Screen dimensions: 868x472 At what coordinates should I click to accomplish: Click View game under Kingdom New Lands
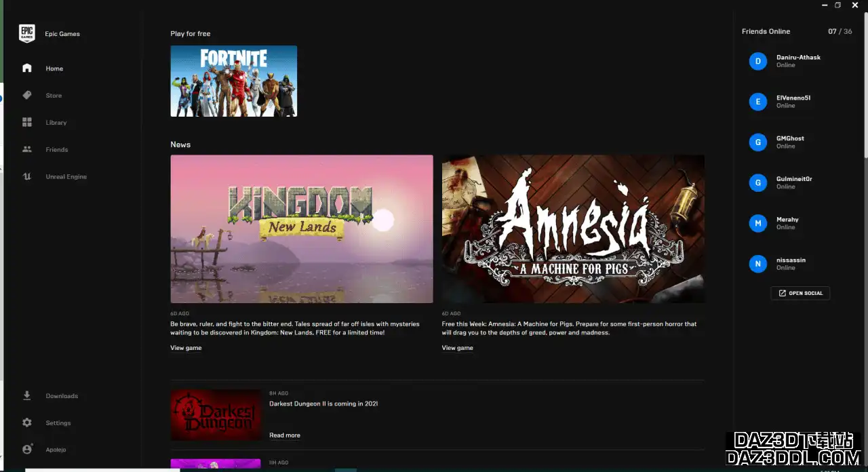click(x=186, y=348)
